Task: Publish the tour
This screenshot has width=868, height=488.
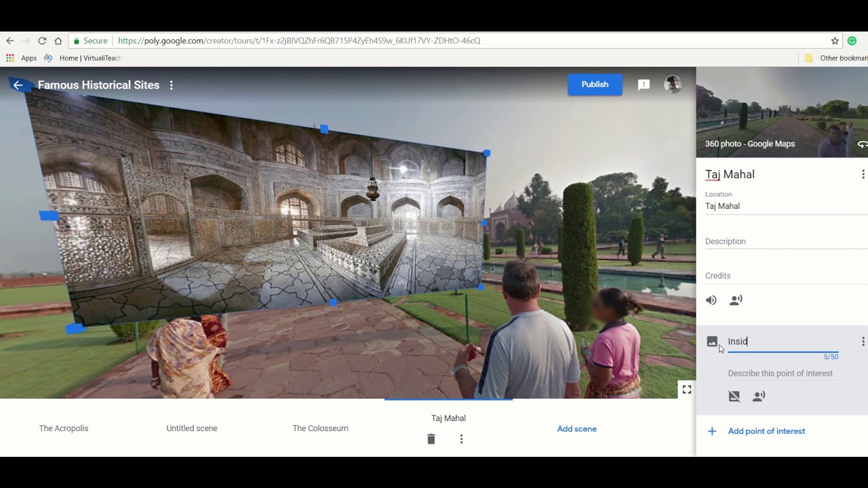Action: (x=595, y=84)
